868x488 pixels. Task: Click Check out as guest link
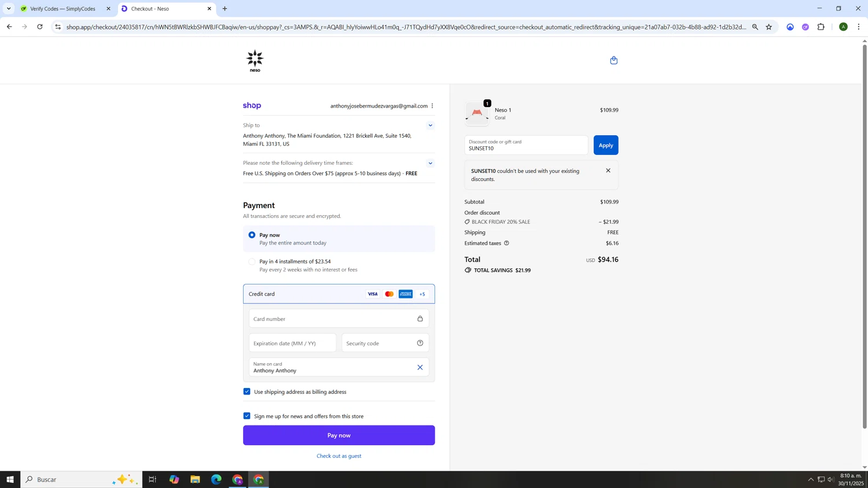click(x=339, y=456)
